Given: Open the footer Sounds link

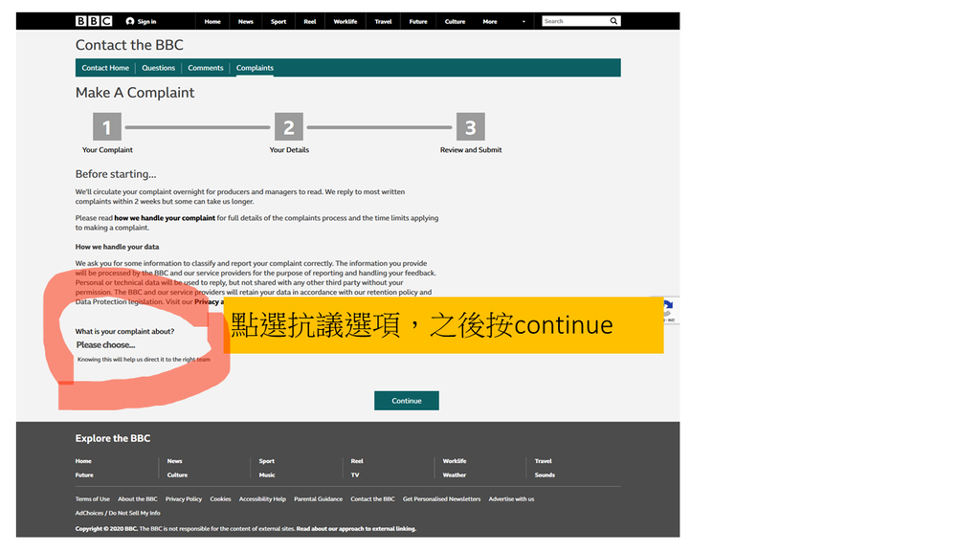Looking at the screenshot, I should [x=545, y=474].
